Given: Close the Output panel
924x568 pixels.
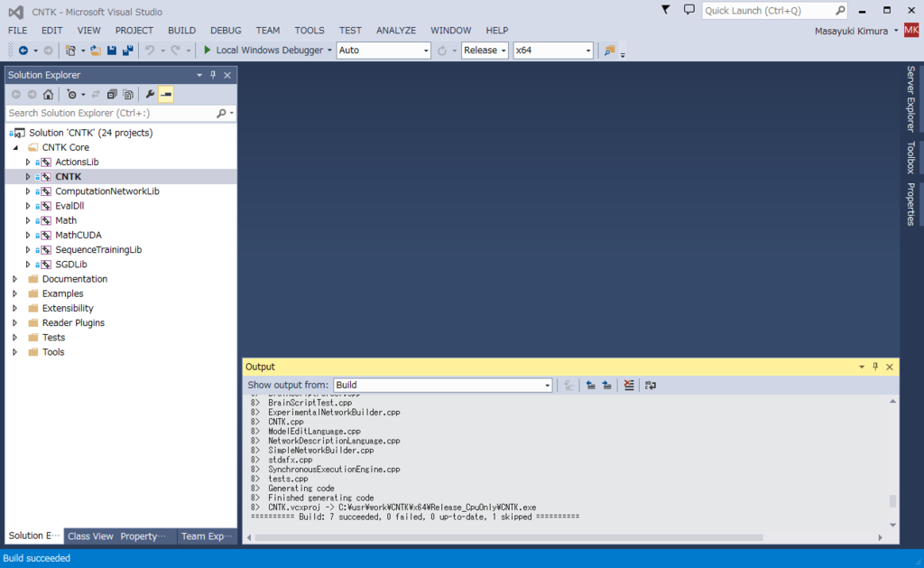Looking at the screenshot, I should [890, 367].
